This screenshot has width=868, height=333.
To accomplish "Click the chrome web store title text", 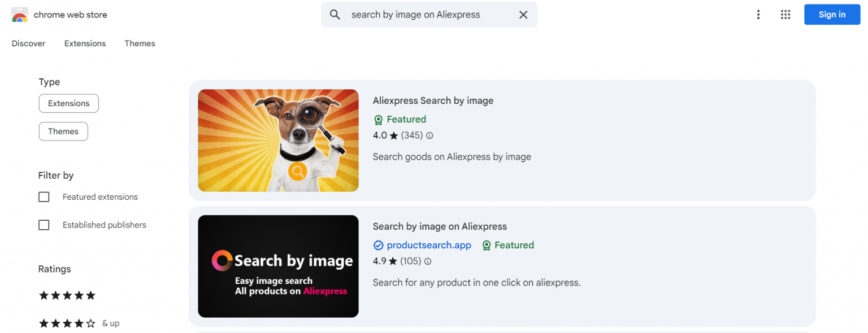I will [70, 15].
